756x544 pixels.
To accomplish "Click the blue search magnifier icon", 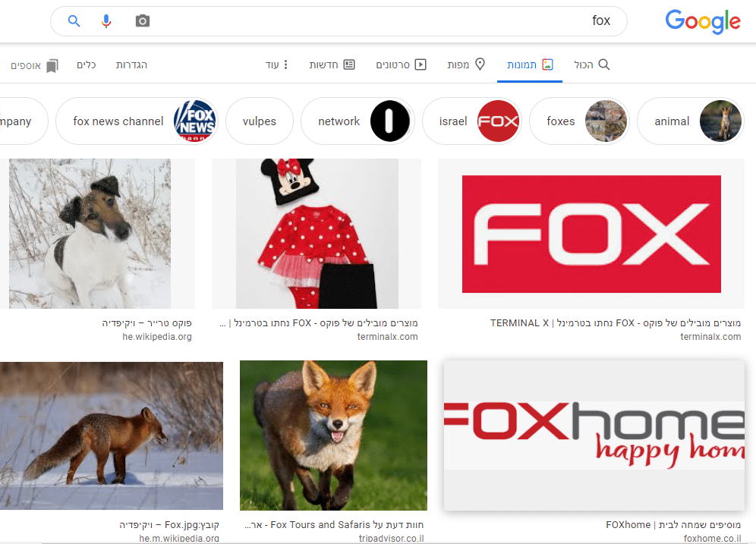I will pyautogui.click(x=74, y=21).
